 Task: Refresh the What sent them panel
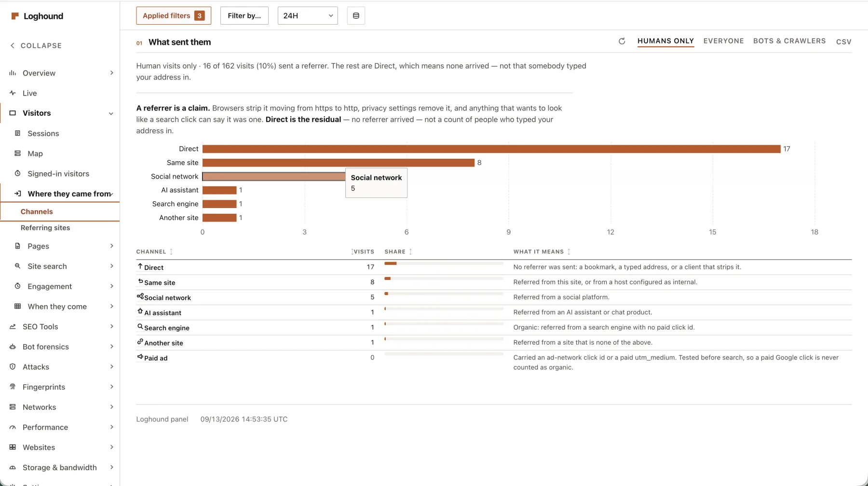coord(622,41)
